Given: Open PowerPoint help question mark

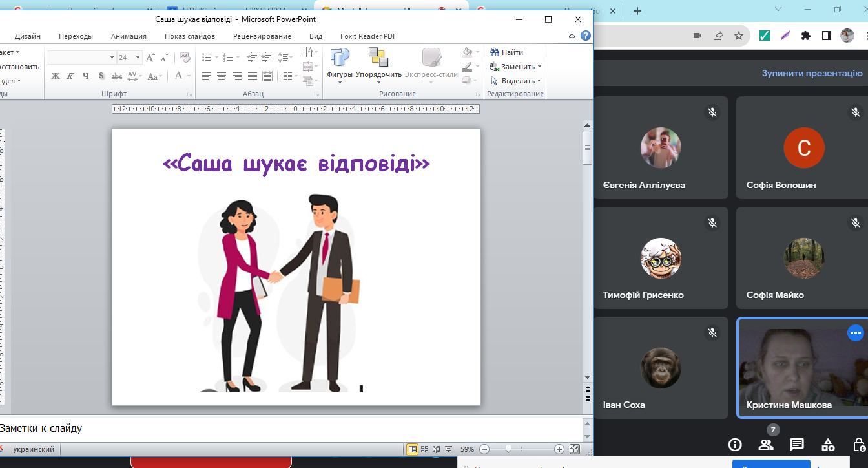Looking at the screenshot, I should 586,36.
